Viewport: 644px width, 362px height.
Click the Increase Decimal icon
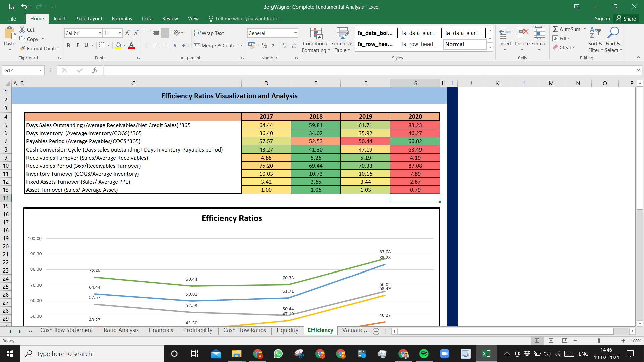click(285, 45)
